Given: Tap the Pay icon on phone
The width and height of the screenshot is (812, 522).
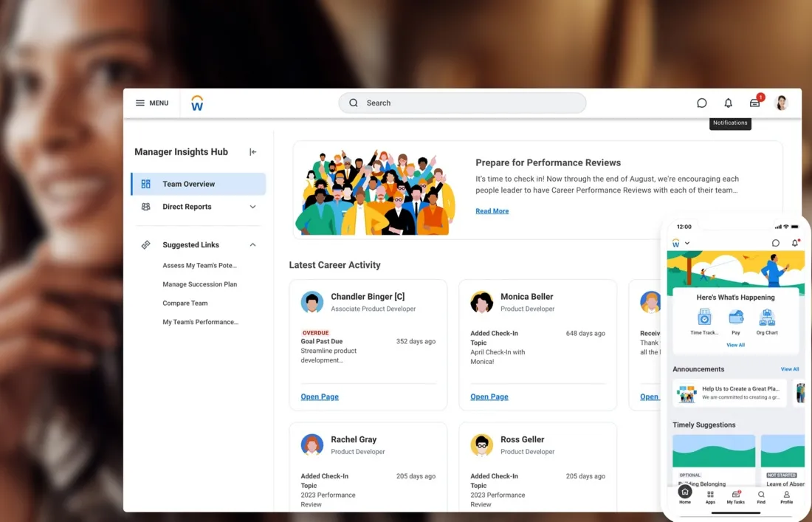Looking at the screenshot, I should tap(736, 317).
